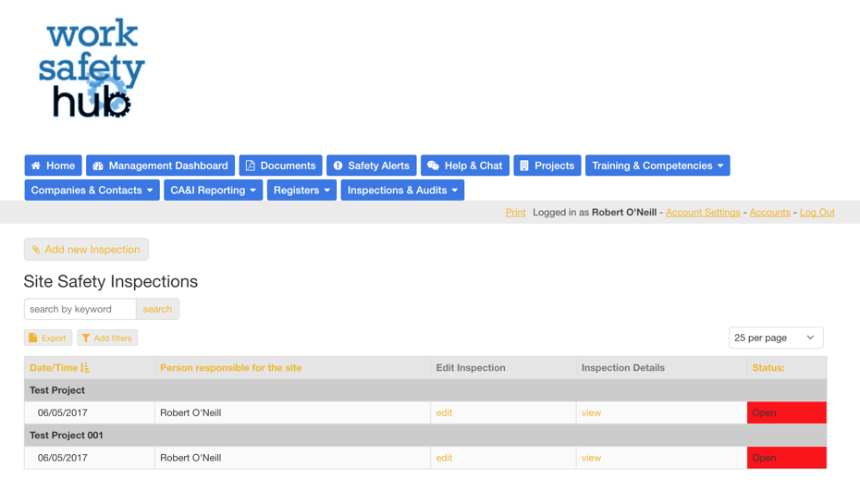Click the Work Safety Hub logo

91,69
